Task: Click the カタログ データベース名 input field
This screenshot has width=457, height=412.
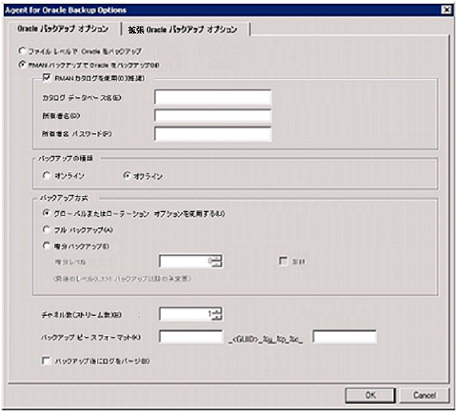Action: pyautogui.click(x=213, y=98)
